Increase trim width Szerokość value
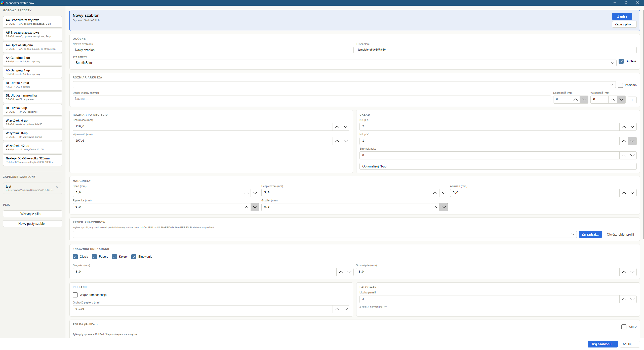 click(337, 127)
